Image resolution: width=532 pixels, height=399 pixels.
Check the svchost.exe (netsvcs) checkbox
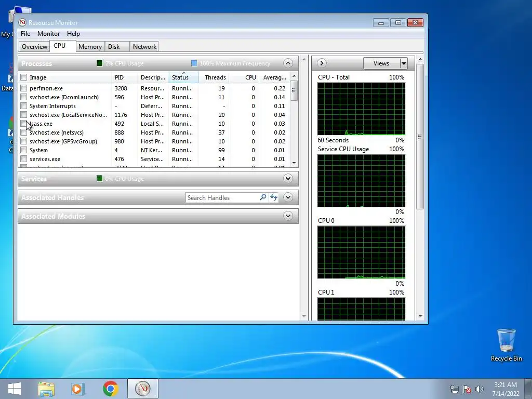pos(24,132)
